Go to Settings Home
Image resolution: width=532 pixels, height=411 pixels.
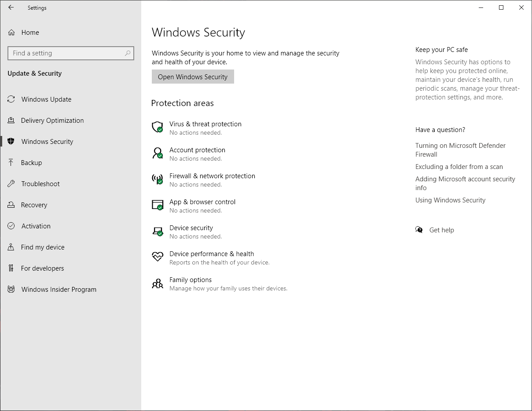click(70, 33)
